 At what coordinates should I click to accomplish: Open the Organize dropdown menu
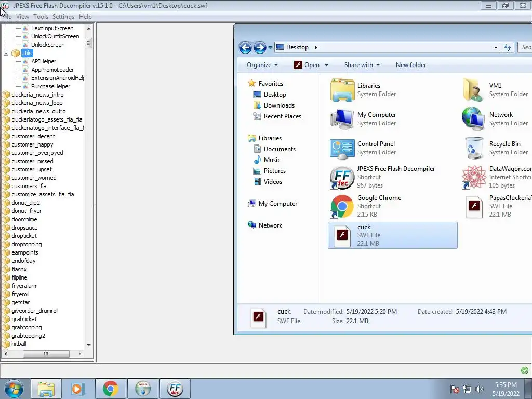click(x=262, y=65)
